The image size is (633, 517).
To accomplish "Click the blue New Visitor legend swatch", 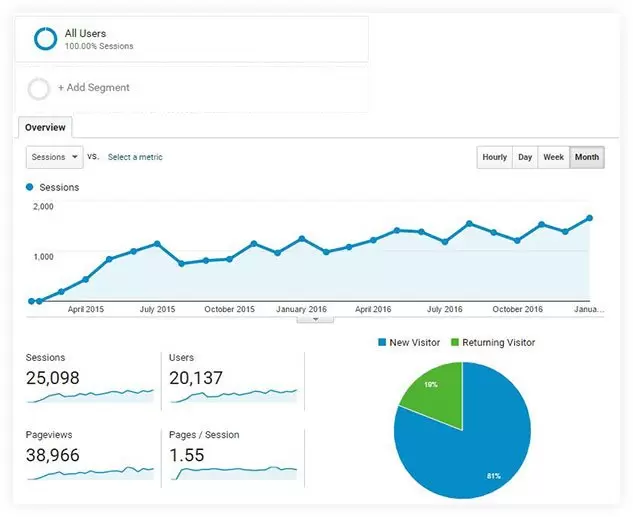I will 382,343.
